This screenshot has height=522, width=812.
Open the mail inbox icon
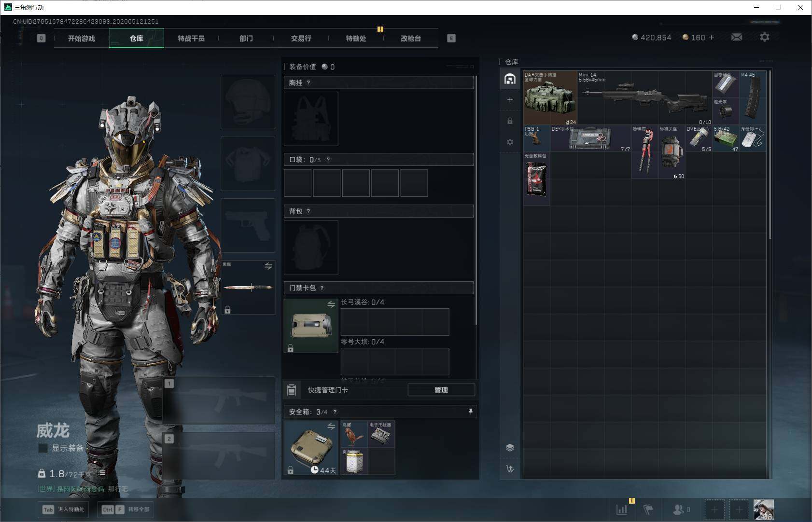coord(737,37)
